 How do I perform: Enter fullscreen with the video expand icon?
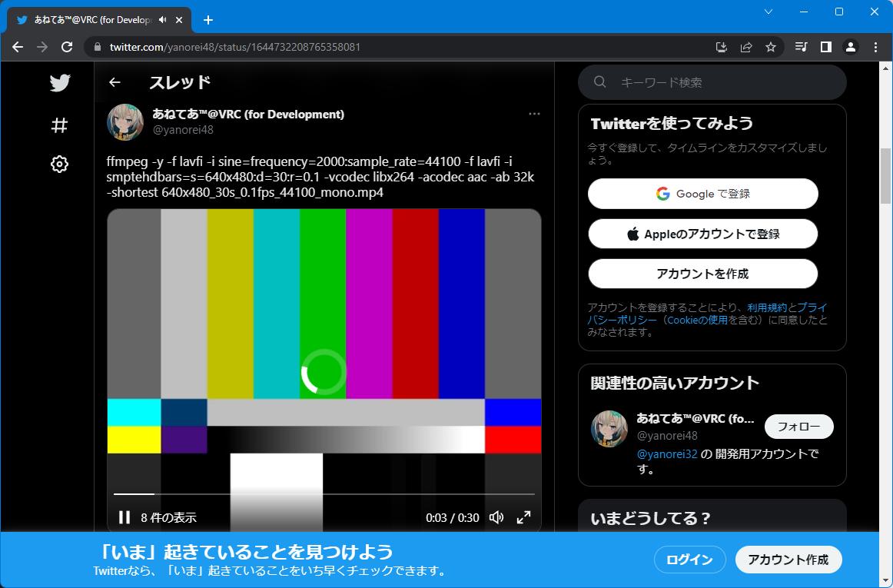pyautogui.click(x=524, y=517)
